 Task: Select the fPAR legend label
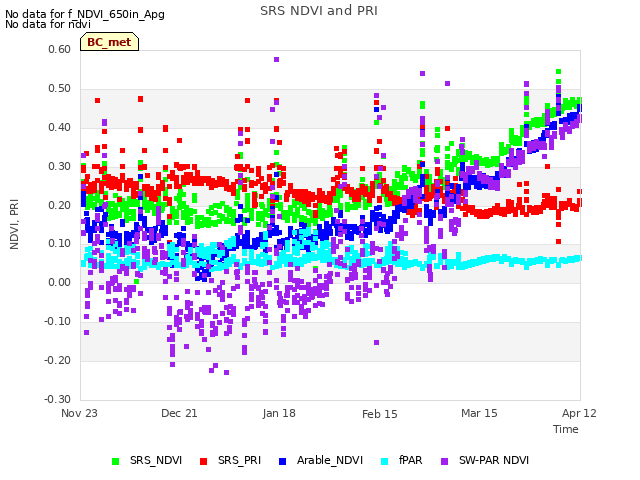point(411,460)
